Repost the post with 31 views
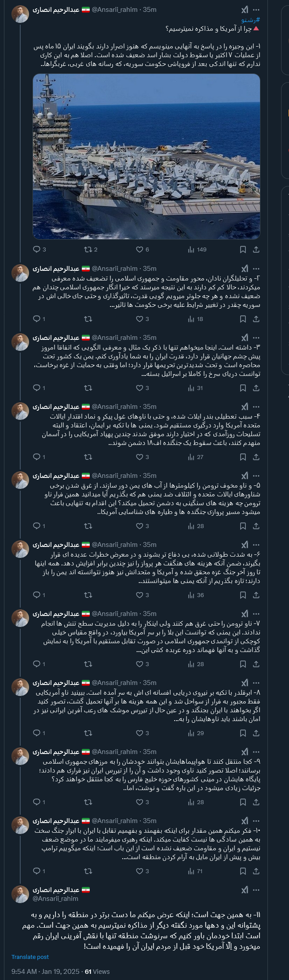Viewport: 289px width, 980px height. [88, 388]
